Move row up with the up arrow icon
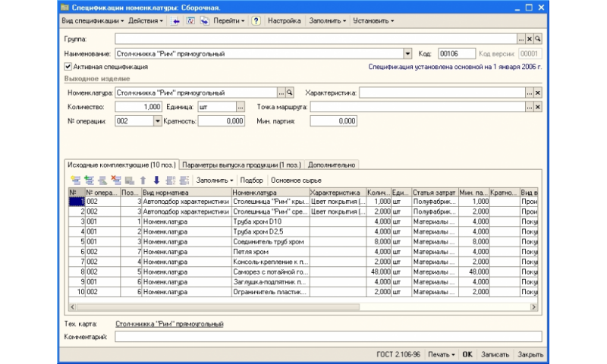607x364 pixels. pyautogui.click(x=143, y=180)
